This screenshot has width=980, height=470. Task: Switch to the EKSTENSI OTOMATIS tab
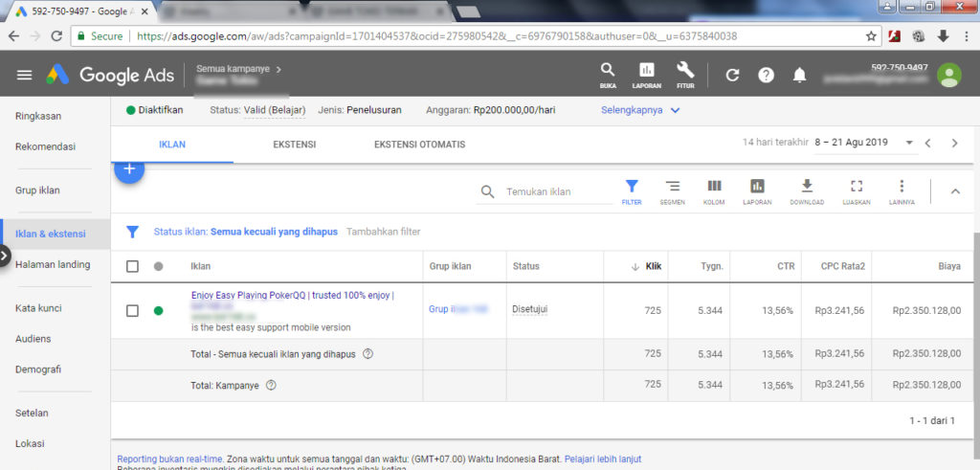click(x=419, y=145)
